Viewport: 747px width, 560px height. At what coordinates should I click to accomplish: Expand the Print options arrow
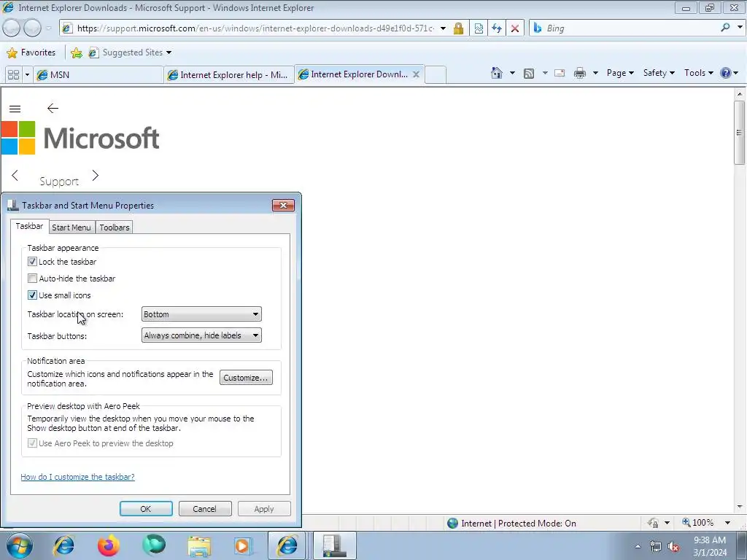point(595,74)
